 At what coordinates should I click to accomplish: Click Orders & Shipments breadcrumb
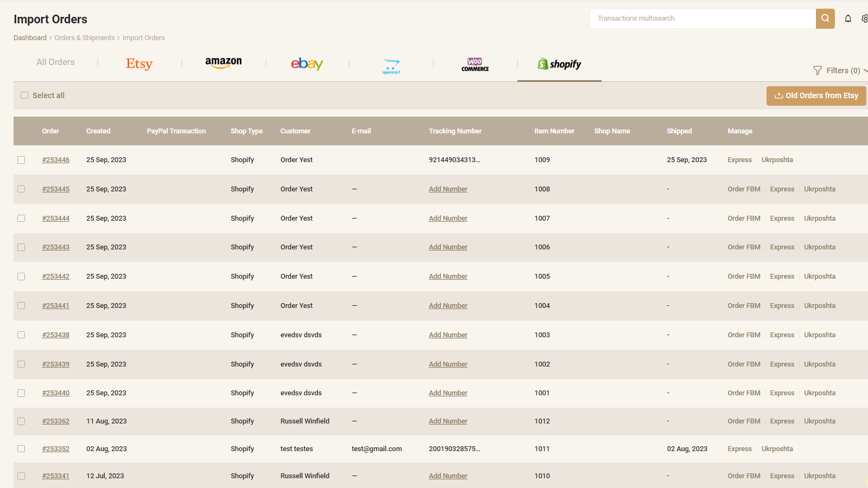(85, 38)
